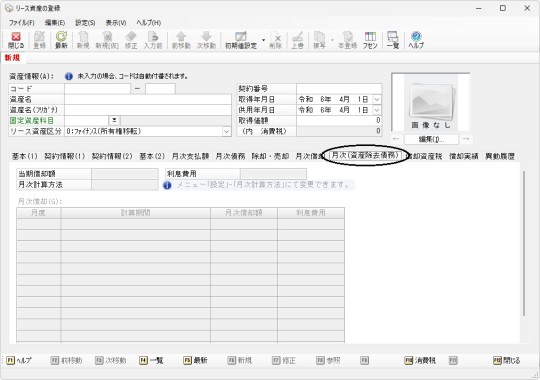Viewport: 540px width, 380px height.
Task: Click the 最新 refresh toolbar icon
Action: pyautogui.click(x=61, y=40)
